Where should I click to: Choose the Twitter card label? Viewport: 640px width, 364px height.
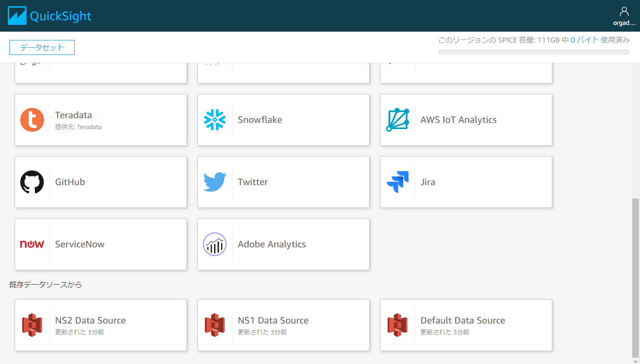pyautogui.click(x=253, y=182)
